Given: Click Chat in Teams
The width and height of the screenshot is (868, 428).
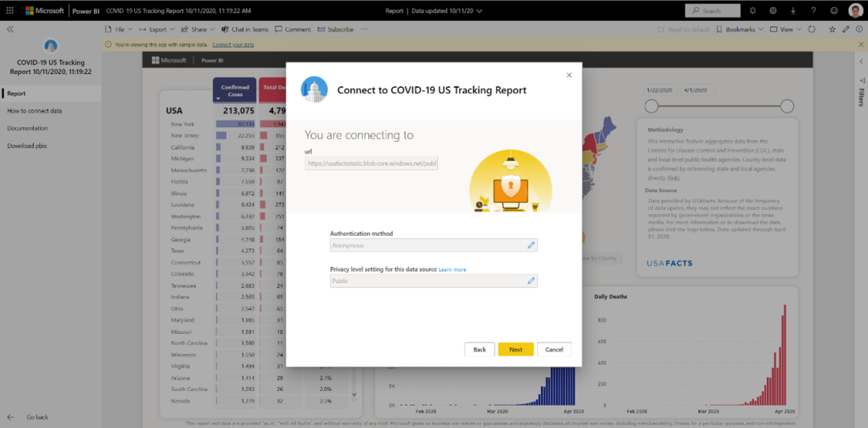Looking at the screenshot, I should coord(244,30).
